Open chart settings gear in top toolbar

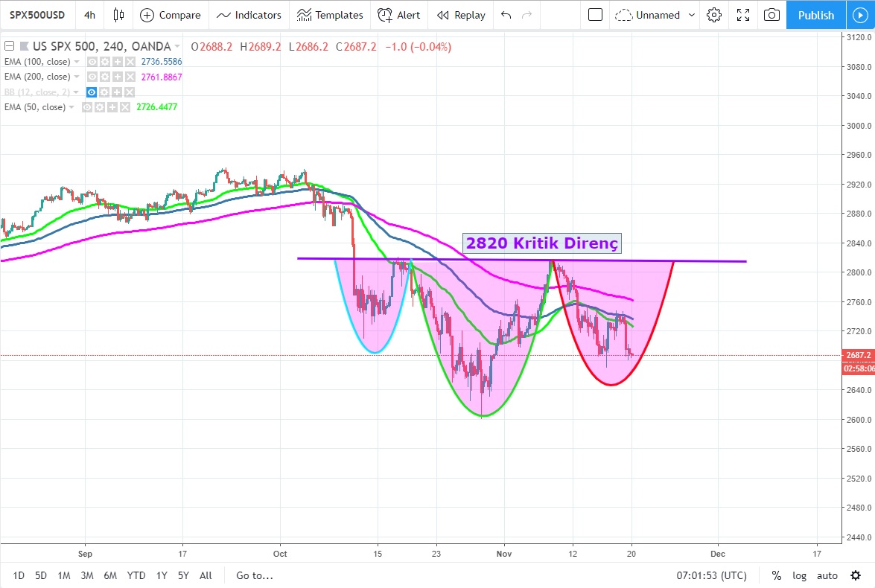point(713,15)
